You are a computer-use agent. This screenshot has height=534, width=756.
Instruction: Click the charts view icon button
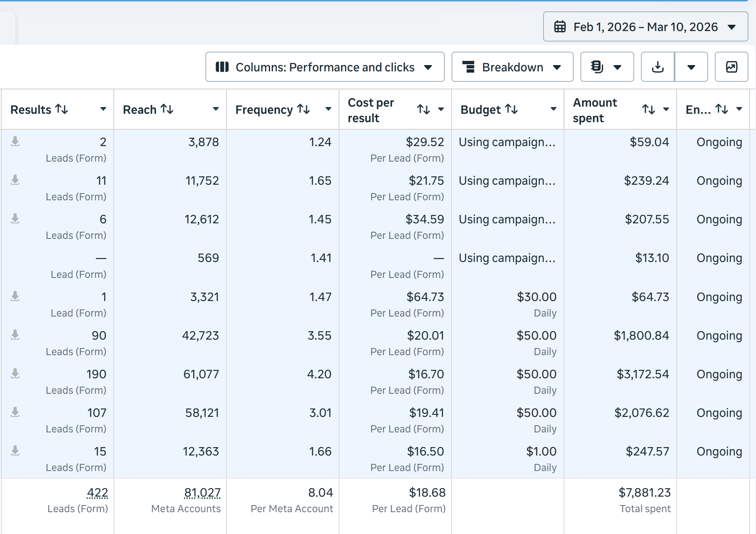pos(731,67)
